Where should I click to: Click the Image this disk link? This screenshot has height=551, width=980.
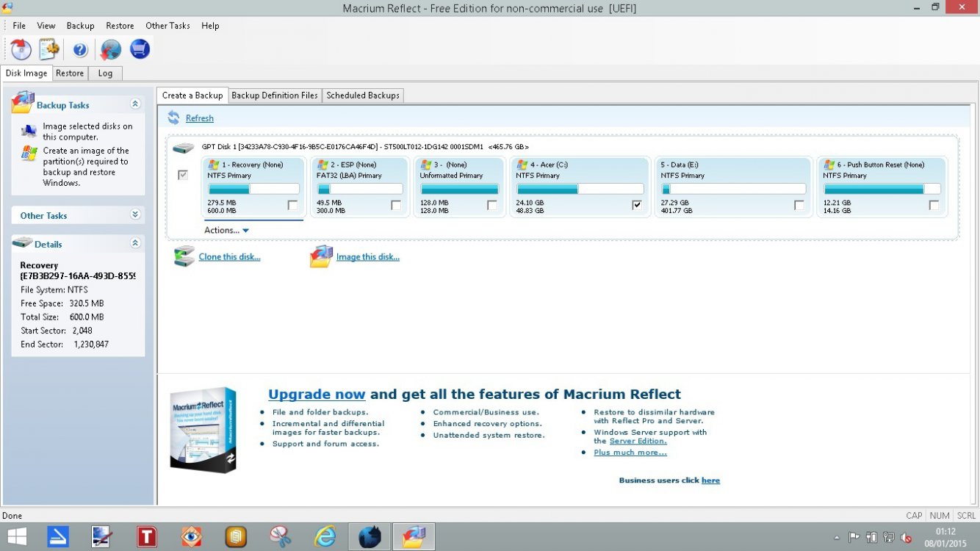click(x=368, y=257)
